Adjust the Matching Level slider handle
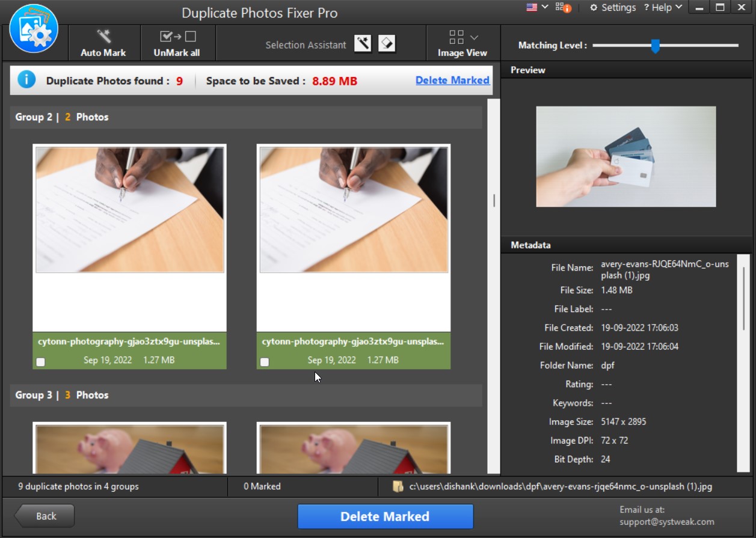This screenshot has width=756, height=538. [x=655, y=46]
